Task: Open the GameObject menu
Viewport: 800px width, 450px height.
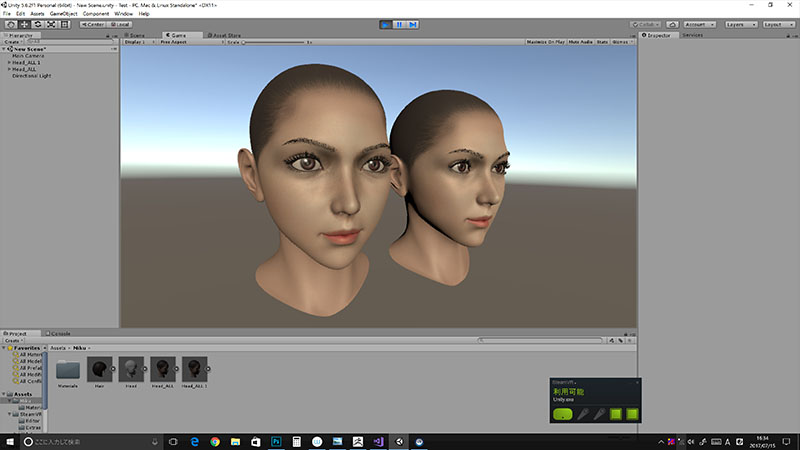Action: [x=63, y=14]
